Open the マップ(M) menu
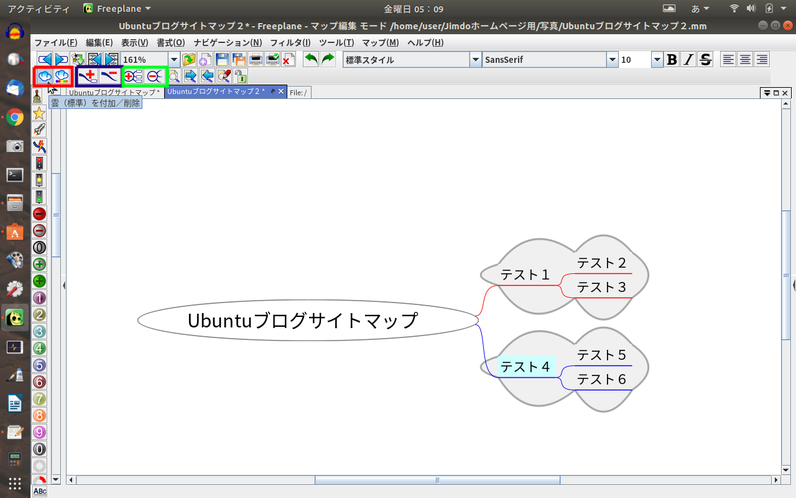Viewport: 796px width, 498px height. click(380, 43)
